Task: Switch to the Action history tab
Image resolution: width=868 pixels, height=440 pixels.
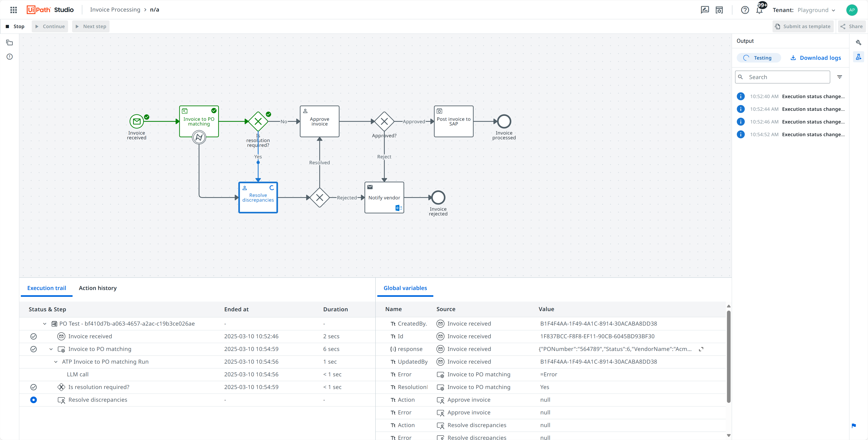Action: pos(98,288)
